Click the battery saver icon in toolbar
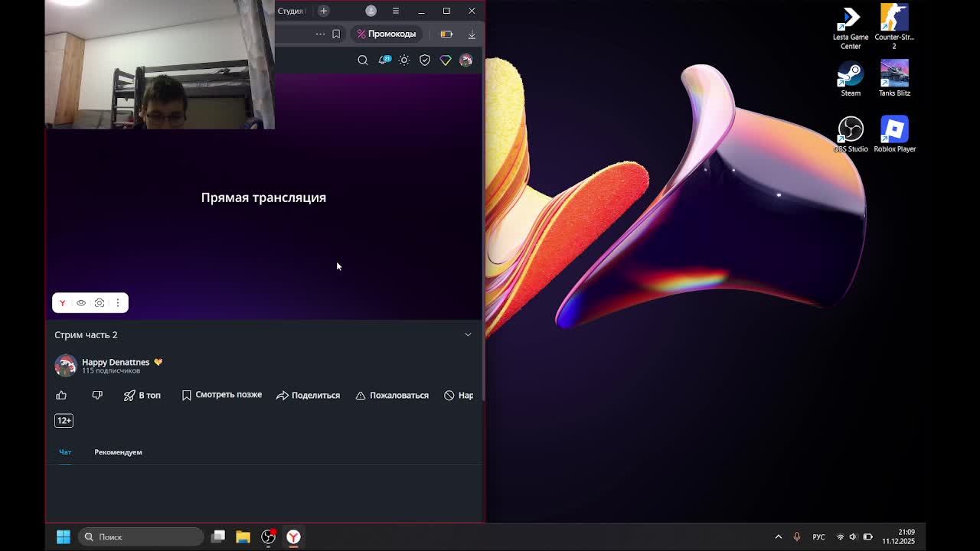980x551 pixels. tap(446, 34)
